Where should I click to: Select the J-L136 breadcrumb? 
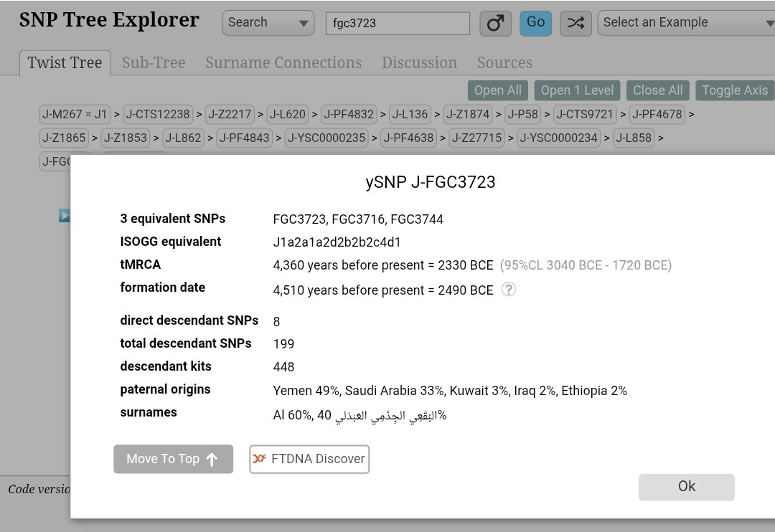coord(410,114)
